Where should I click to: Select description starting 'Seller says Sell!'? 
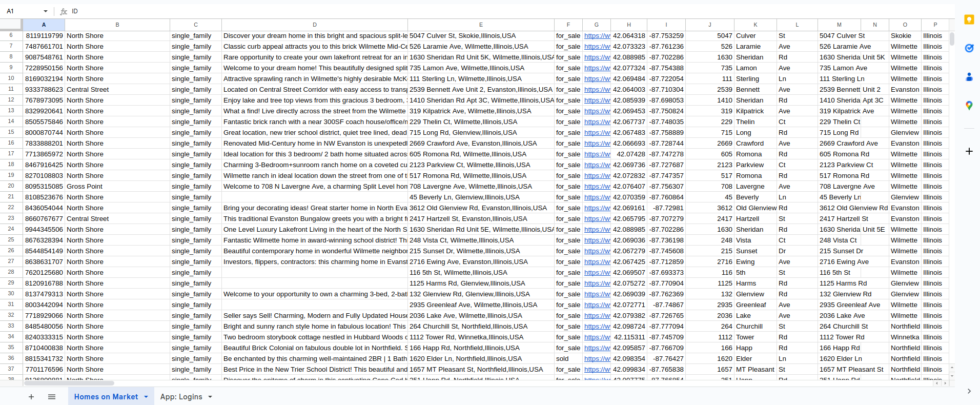315,316
